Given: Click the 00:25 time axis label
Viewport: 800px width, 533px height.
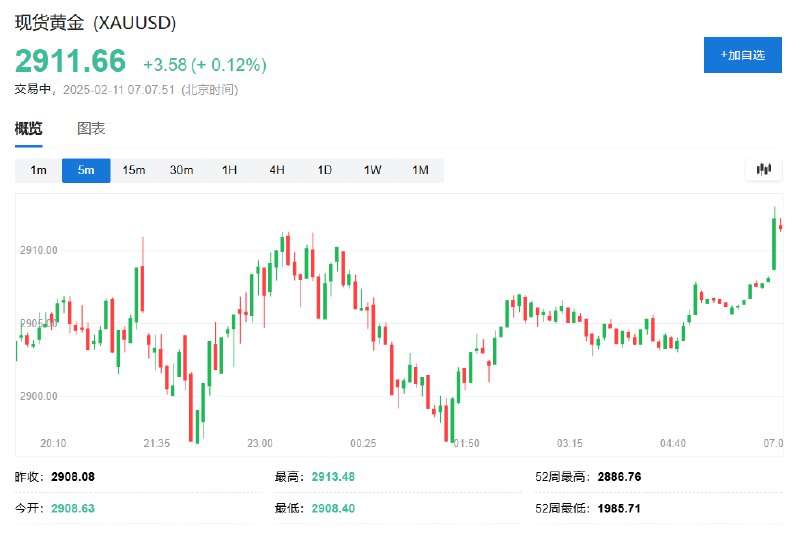Looking at the screenshot, I should (363, 443).
